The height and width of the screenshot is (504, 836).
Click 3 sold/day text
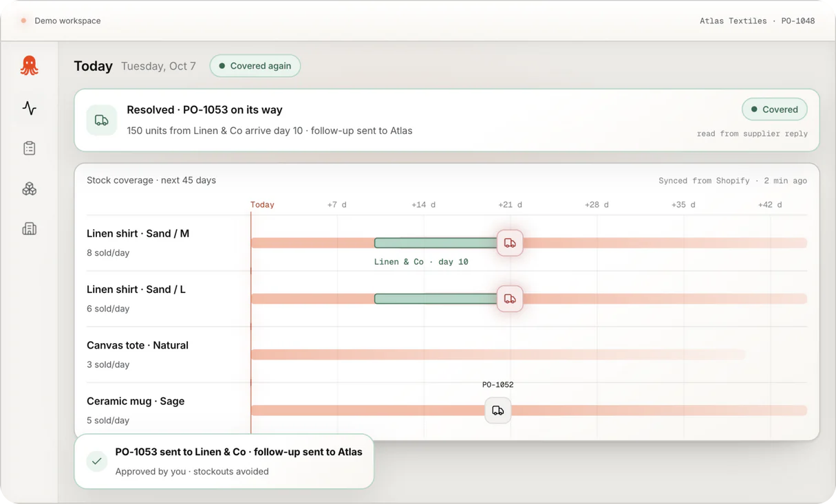click(108, 364)
